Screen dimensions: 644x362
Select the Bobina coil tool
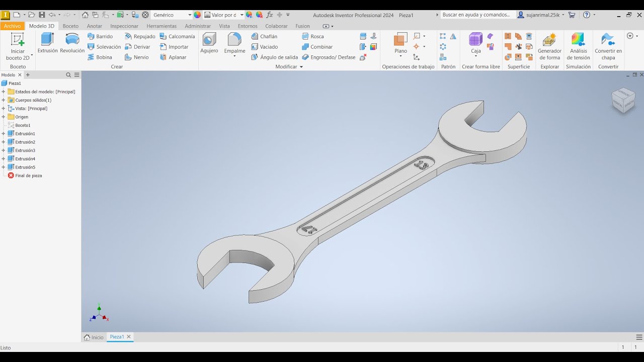100,57
